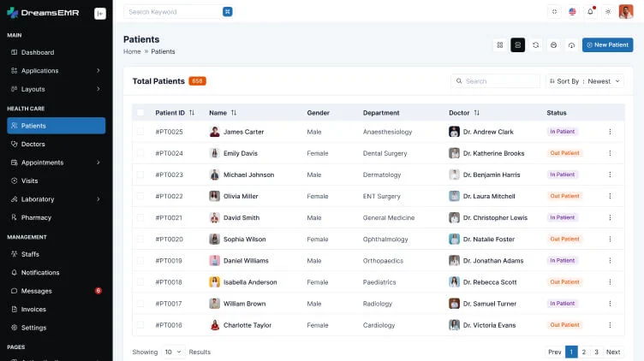Click the New Patient button
Screen dimensions: 644x361
pos(607,44)
